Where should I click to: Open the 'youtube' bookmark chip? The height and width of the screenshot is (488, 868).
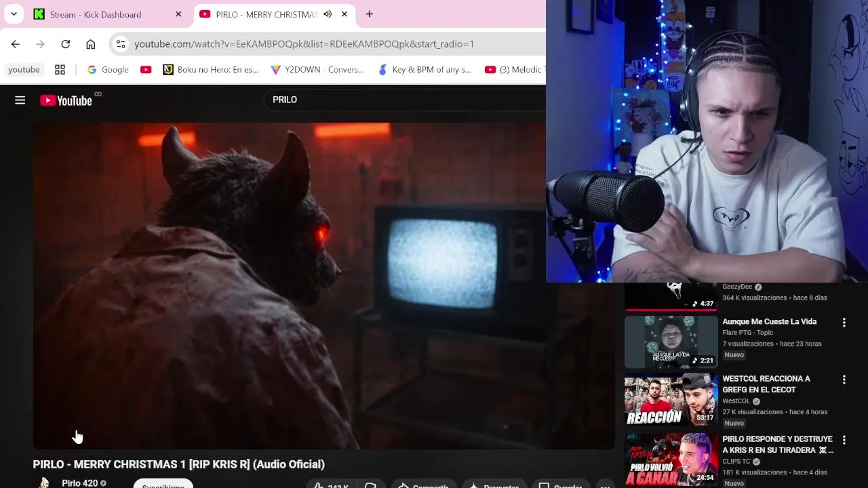[24, 70]
